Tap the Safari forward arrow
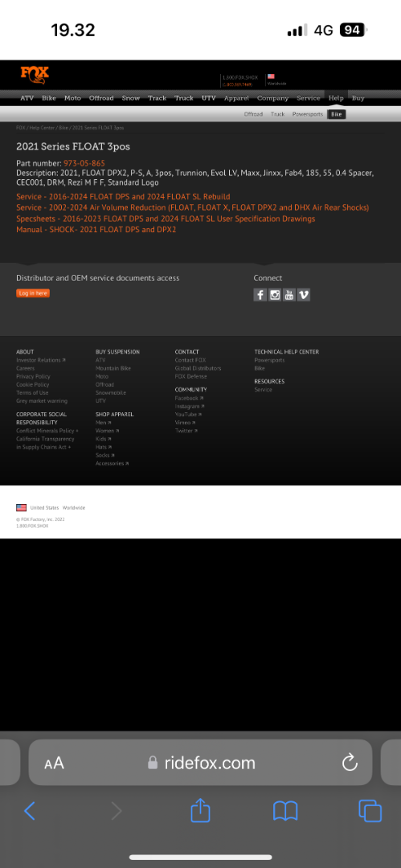 [x=117, y=811]
